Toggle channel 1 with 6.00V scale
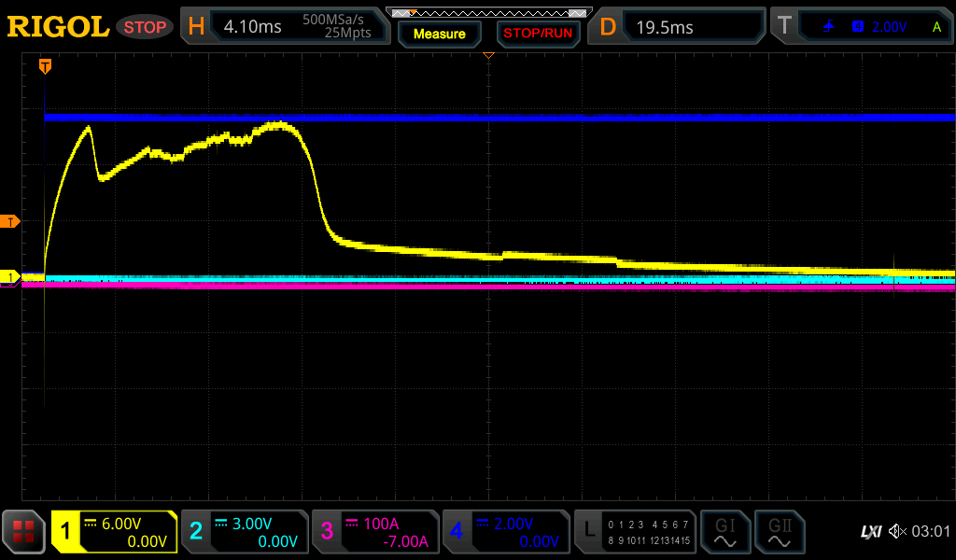 [x=114, y=533]
